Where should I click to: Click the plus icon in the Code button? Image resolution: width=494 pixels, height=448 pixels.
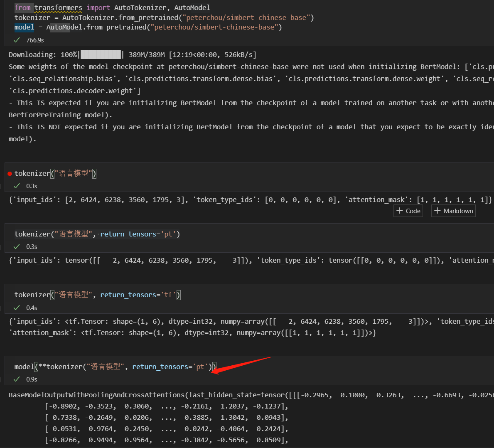[x=398, y=211]
